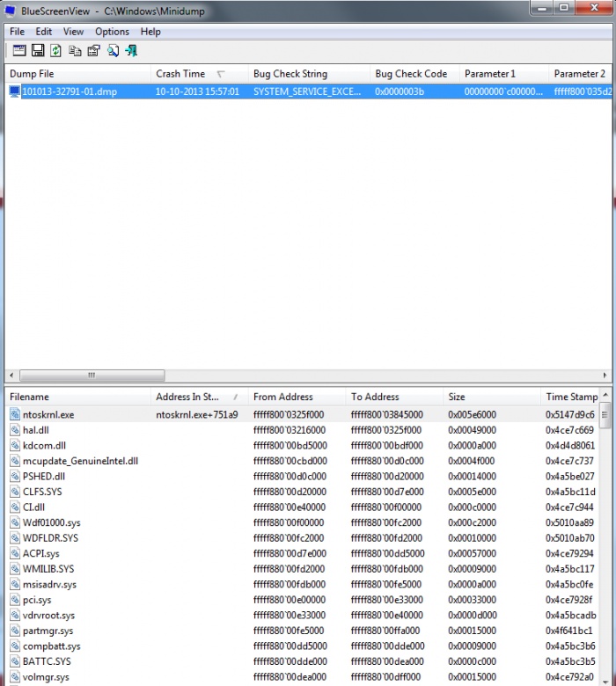Viewport: 616px width, 686px height.
Task: Click the hal.dll file icon
Action: (15, 430)
